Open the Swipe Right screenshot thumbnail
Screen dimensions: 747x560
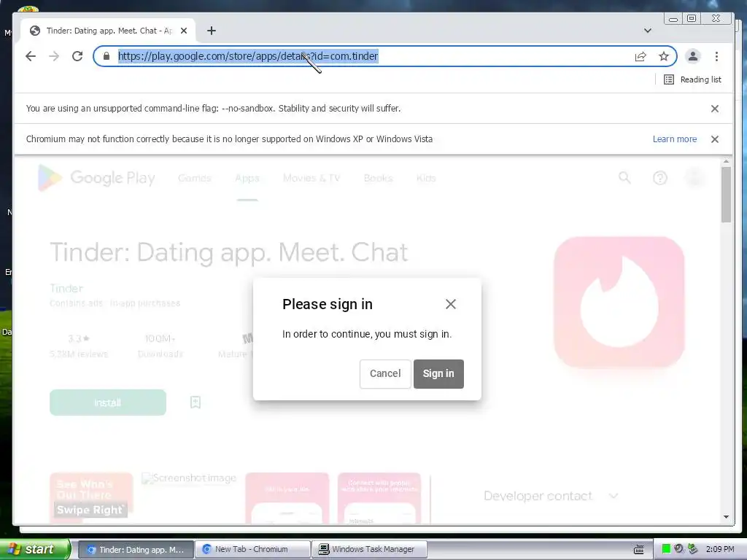91,498
